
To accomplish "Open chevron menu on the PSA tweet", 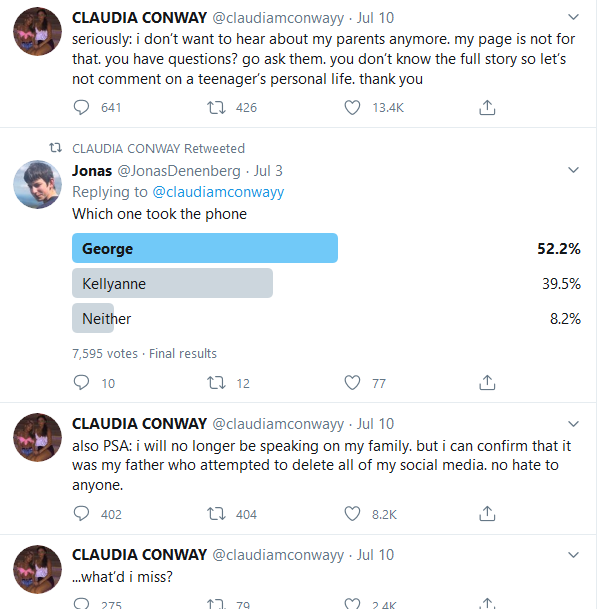I will 573,423.
